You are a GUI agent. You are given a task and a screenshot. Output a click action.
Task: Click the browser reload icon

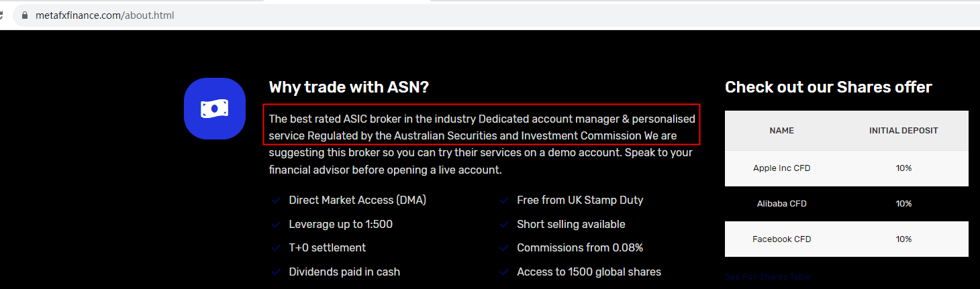click(x=3, y=15)
